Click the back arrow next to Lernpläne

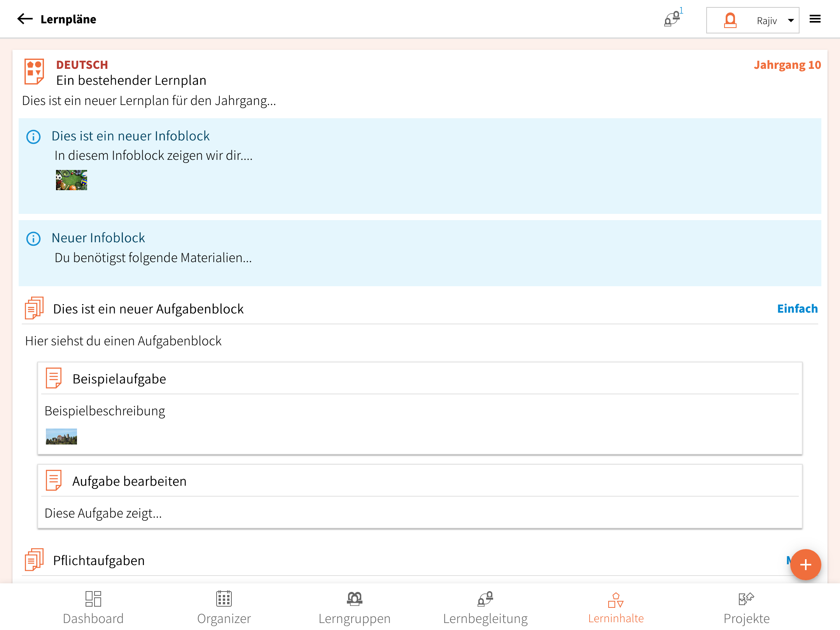point(25,19)
